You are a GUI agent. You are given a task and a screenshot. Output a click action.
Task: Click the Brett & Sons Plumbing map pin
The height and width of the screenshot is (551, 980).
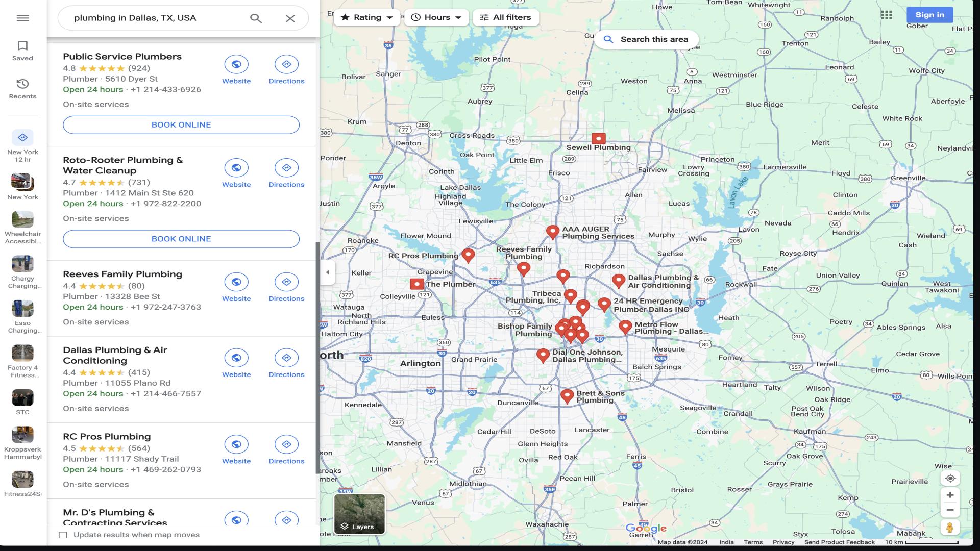567,396
